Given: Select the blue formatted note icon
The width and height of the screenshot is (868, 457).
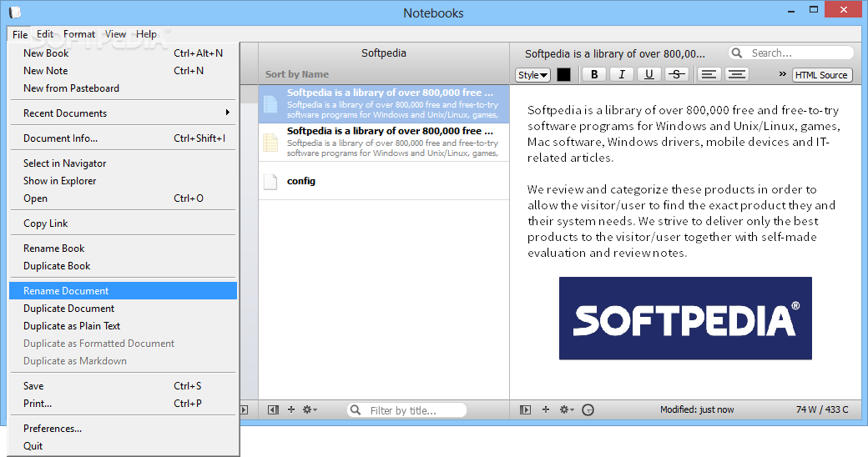Looking at the screenshot, I should (270, 103).
